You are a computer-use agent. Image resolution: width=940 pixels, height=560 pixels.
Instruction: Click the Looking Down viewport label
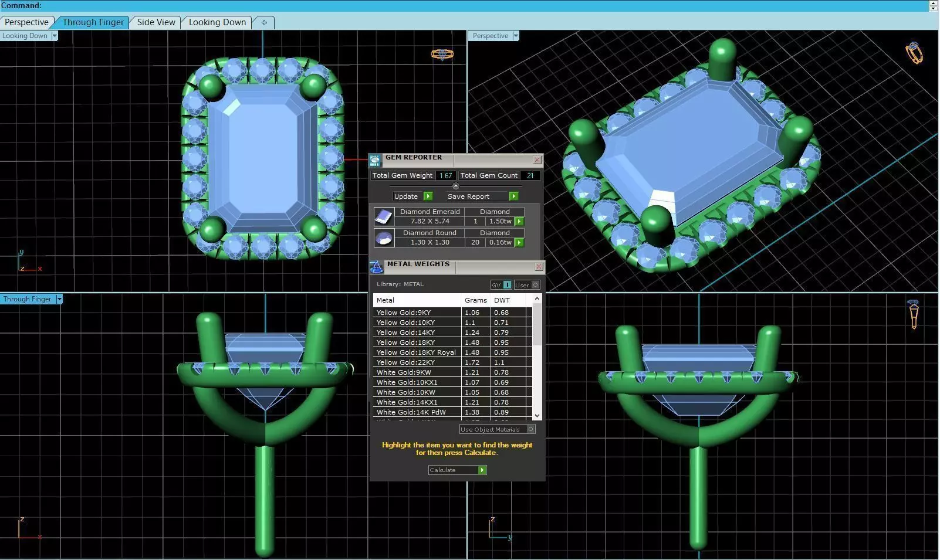click(25, 36)
